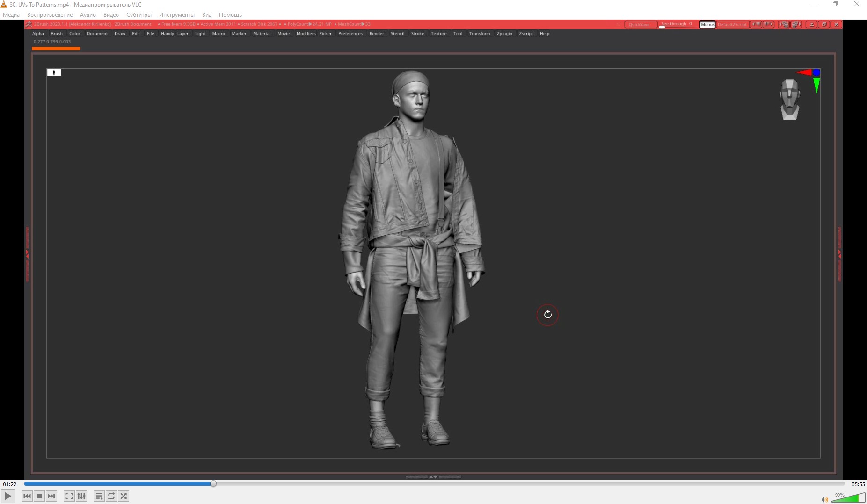
Task: Click green Y-axis cone on gizmo
Action: (x=816, y=85)
